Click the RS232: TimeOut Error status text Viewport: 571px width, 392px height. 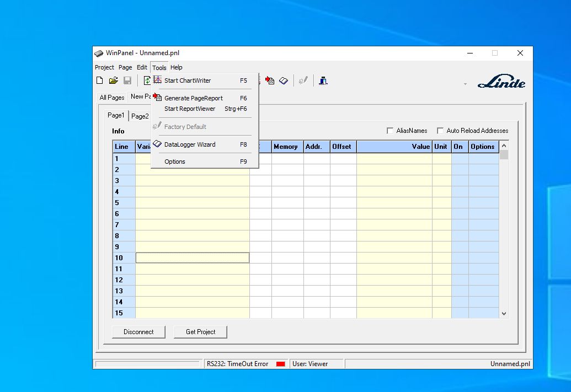pyautogui.click(x=237, y=364)
